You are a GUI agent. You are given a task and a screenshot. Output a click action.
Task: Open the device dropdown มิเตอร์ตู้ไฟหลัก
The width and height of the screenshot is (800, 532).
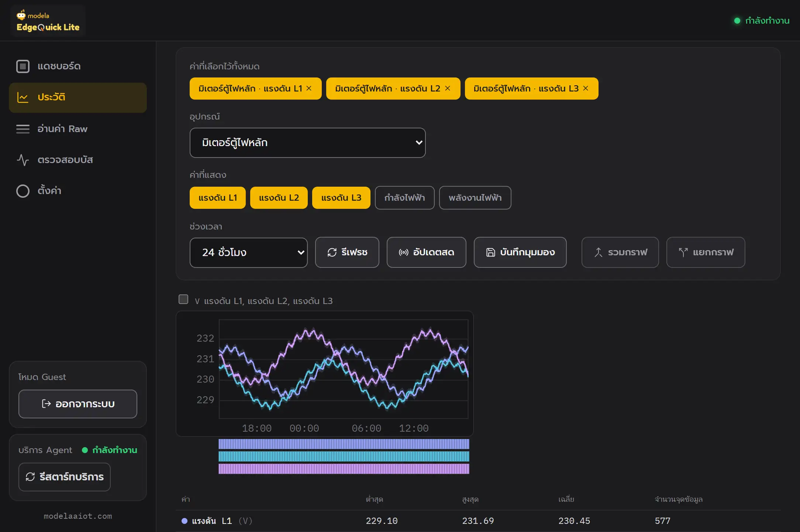(x=307, y=143)
